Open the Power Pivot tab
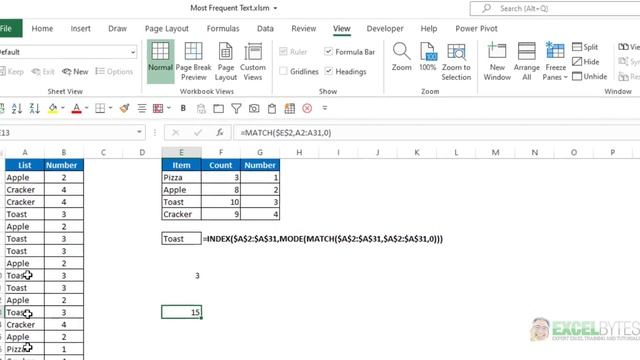This screenshot has width=640, height=360. click(476, 29)
